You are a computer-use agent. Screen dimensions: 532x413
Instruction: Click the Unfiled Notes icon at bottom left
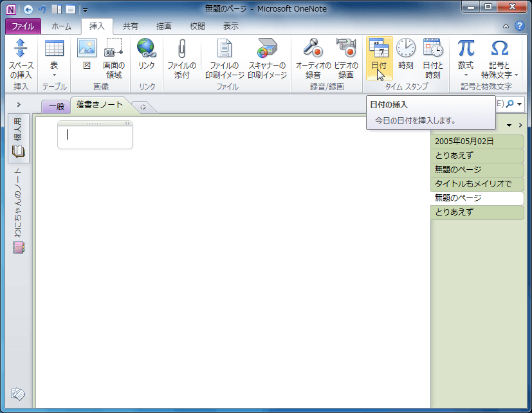(18, 394)
